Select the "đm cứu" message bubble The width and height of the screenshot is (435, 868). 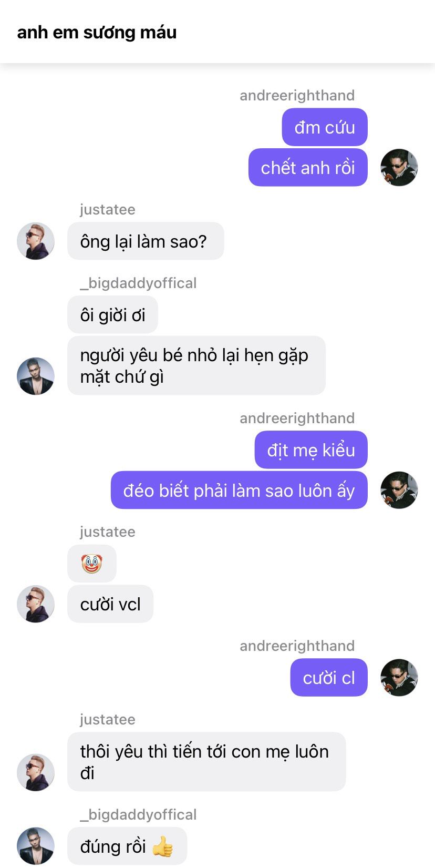(x=325, y=127)
